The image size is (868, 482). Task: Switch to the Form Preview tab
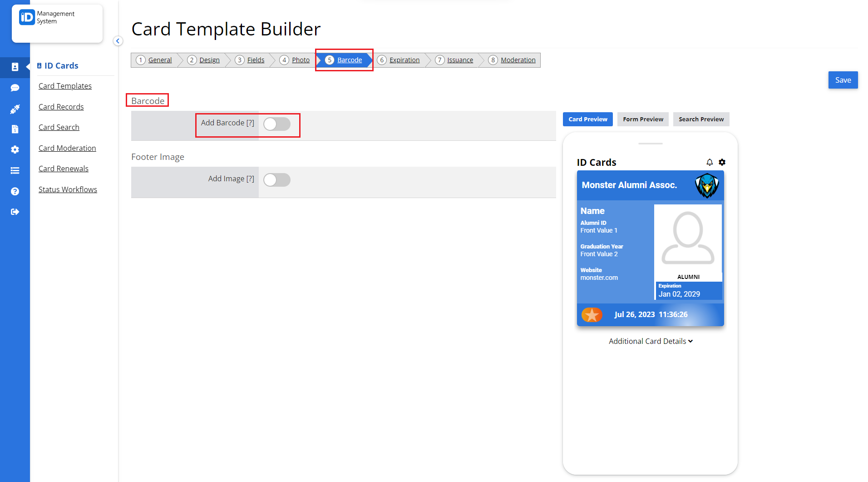click(x=643, y=119)
